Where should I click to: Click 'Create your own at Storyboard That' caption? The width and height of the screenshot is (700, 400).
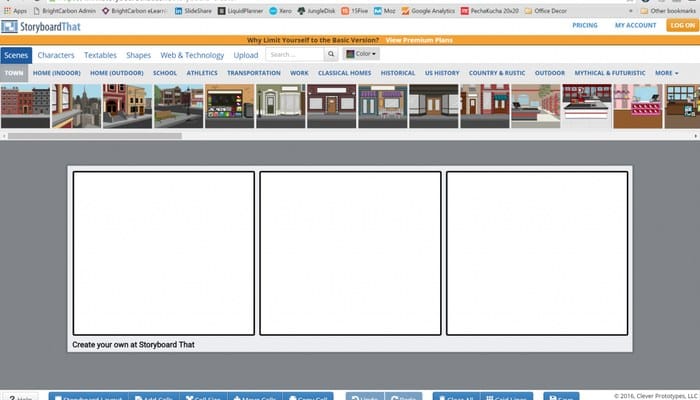[133, 345]
